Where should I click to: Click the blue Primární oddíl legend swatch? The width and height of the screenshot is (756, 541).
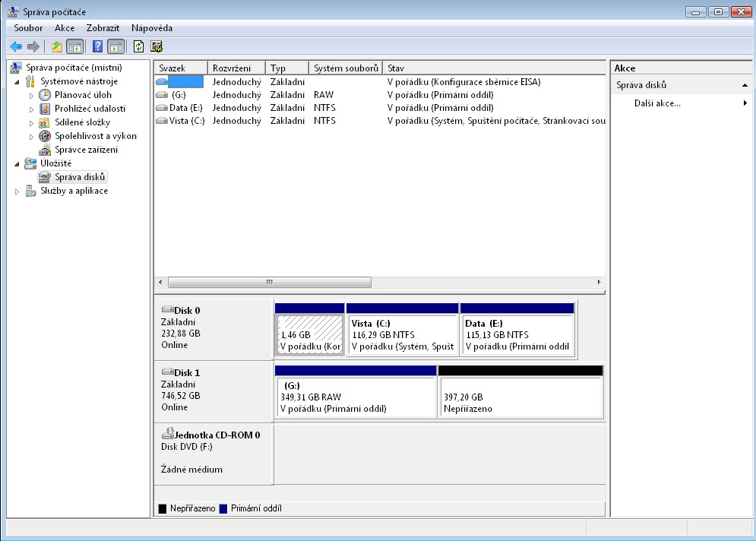[223, 508]
